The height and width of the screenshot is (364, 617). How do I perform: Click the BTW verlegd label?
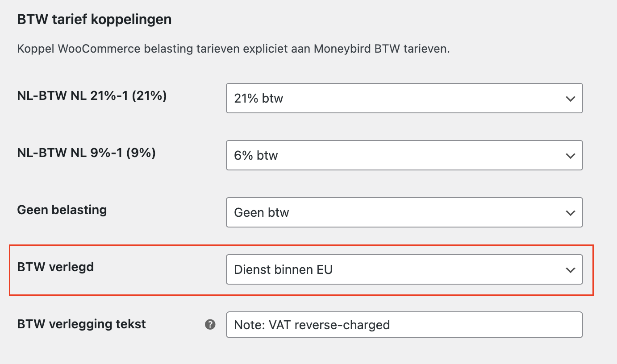point(55,267)
